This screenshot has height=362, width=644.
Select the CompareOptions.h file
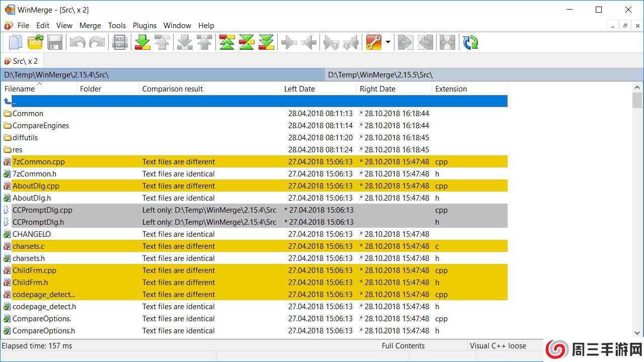[x=255, y=331]
